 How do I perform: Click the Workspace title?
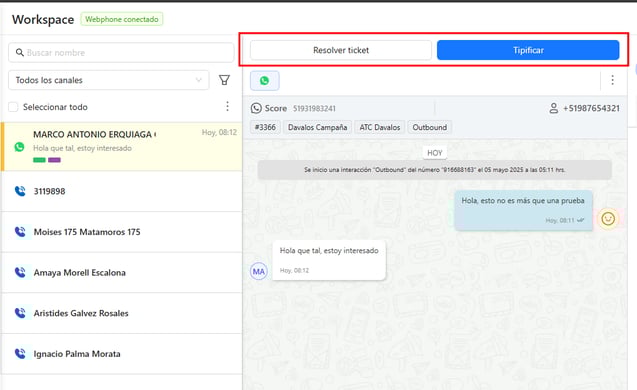click(x=43, y=20)
